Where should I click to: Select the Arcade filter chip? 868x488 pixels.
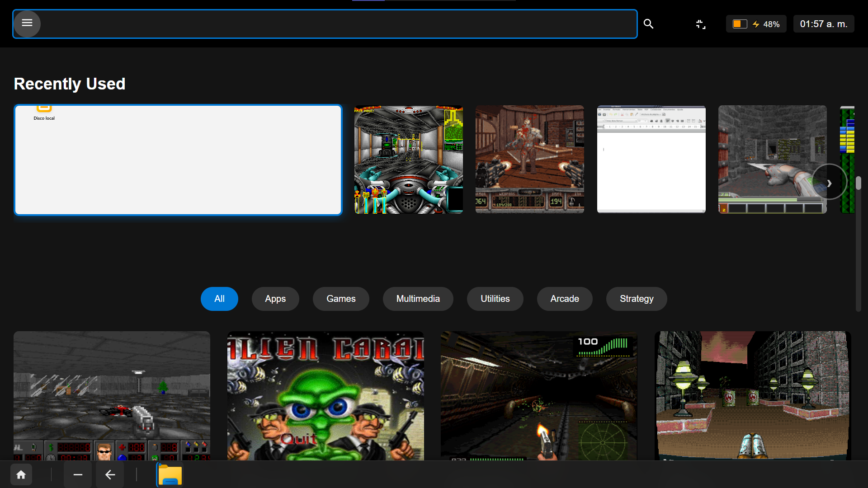pyautogui.click(x=564, y=299)
